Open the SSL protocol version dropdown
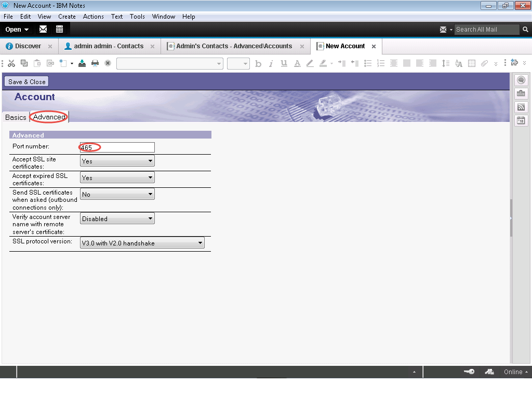 click(142, 243)
